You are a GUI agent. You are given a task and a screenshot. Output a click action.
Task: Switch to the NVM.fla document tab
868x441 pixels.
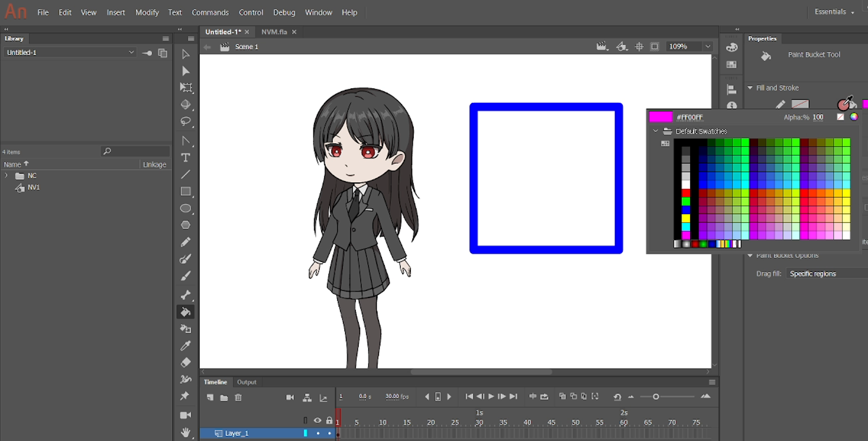point(274,32)
